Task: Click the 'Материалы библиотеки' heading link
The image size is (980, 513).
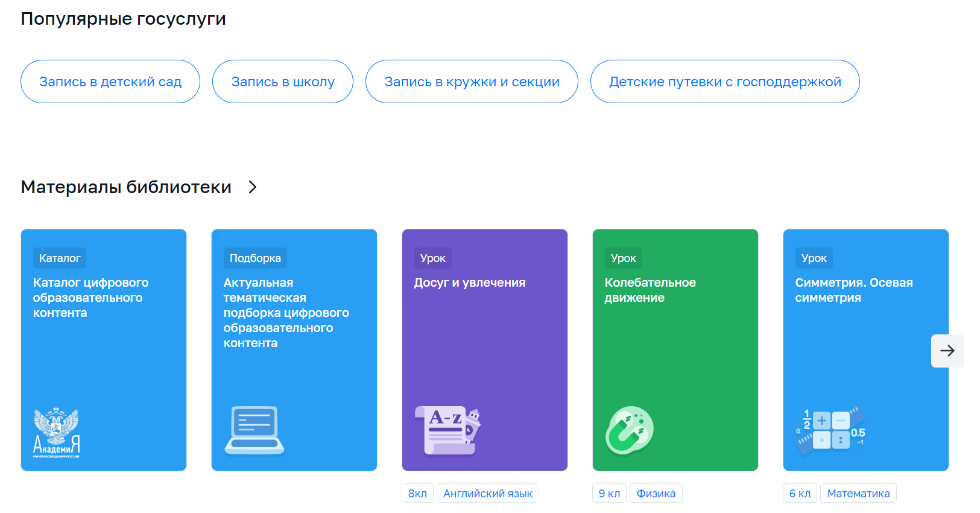Action: pos(126,187)
